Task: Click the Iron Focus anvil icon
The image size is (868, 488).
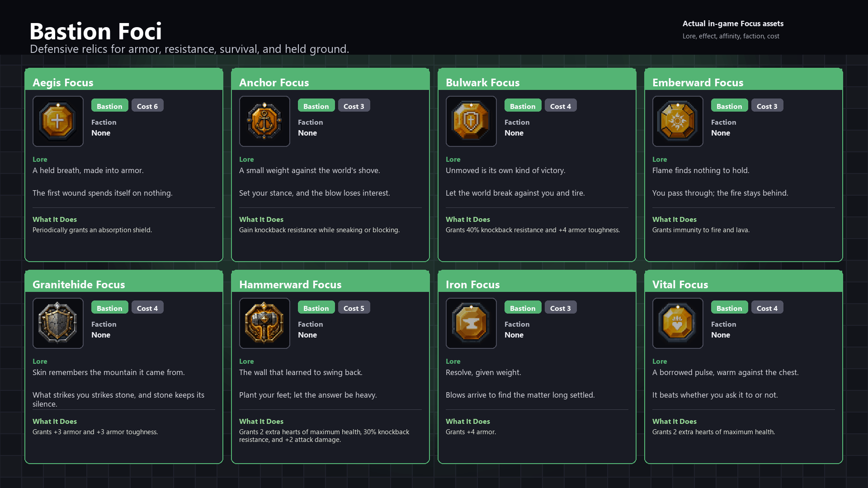Action: [x=471, y=323]
